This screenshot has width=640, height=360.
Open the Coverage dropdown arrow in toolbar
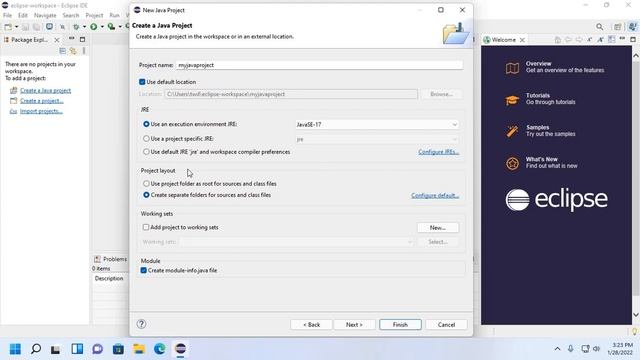pos(120,27)
